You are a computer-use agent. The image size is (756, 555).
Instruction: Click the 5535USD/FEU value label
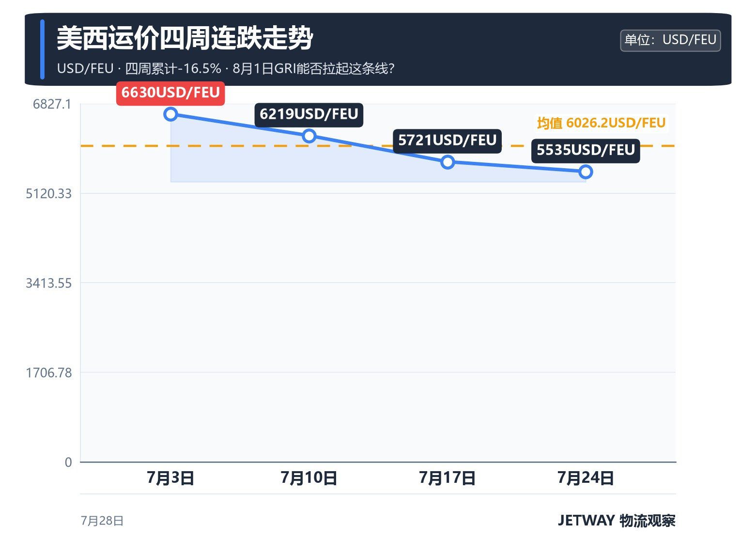(586, 150)
